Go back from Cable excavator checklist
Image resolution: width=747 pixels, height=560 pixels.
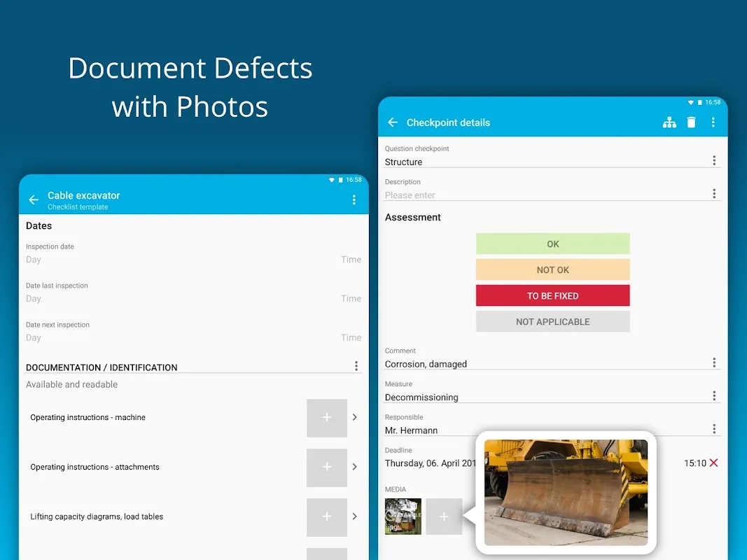click(x=34, y=200)
